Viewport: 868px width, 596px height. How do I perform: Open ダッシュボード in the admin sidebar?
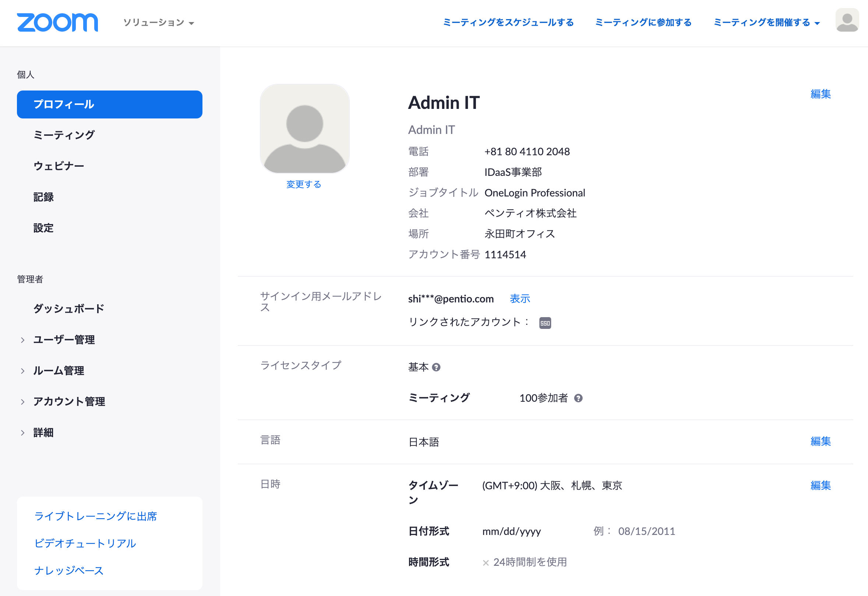69,309
